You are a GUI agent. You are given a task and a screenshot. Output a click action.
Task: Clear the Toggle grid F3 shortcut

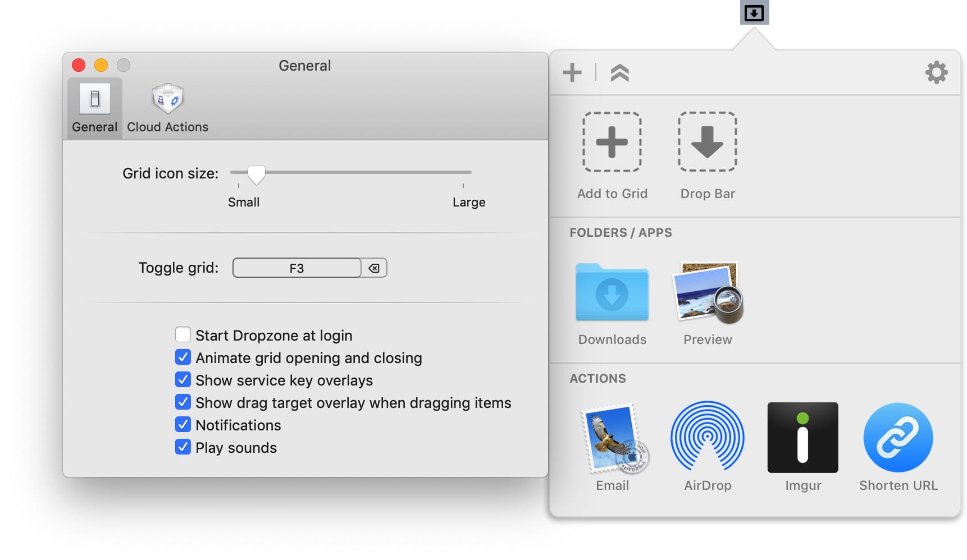pyautogui.click(x=374, y=268)
